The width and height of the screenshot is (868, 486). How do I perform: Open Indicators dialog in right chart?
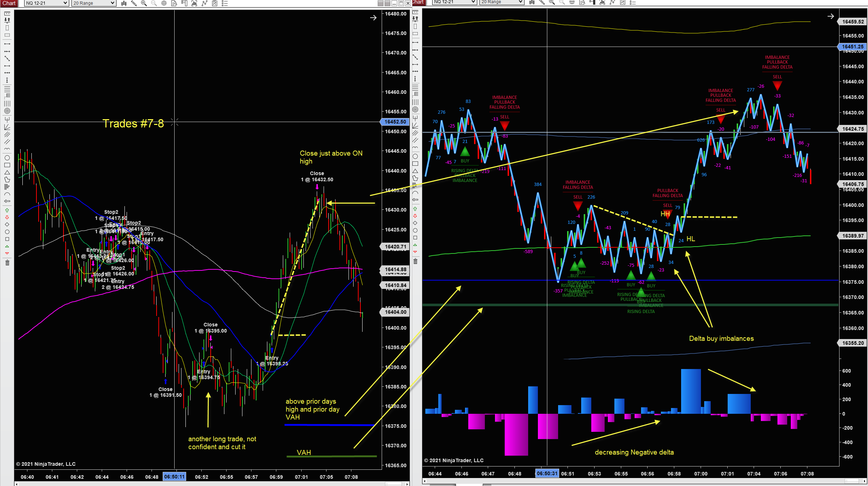click(x=613, y=2)
